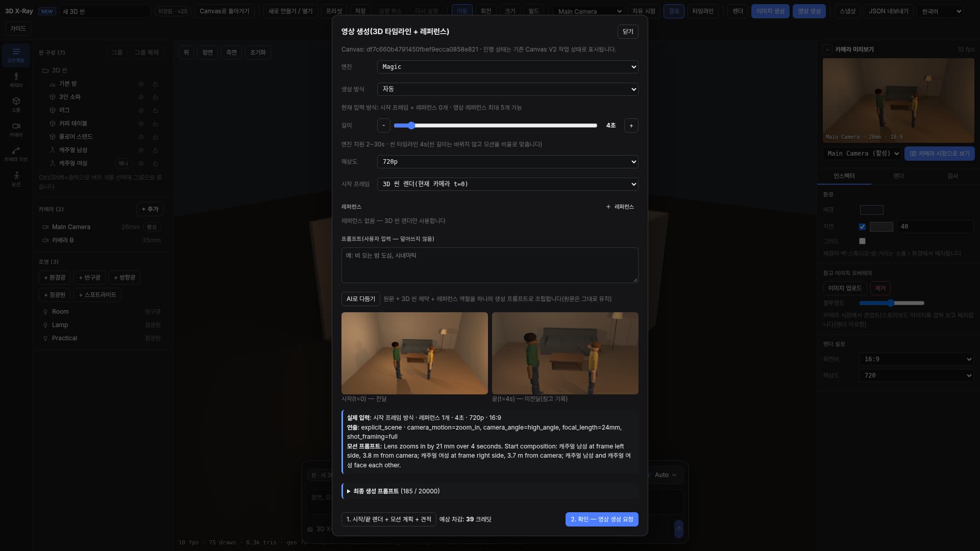This screenshot has height=551, width=980.
Task: Click the lock icon for 캐주얼 남성
Action: click(155, 150)
